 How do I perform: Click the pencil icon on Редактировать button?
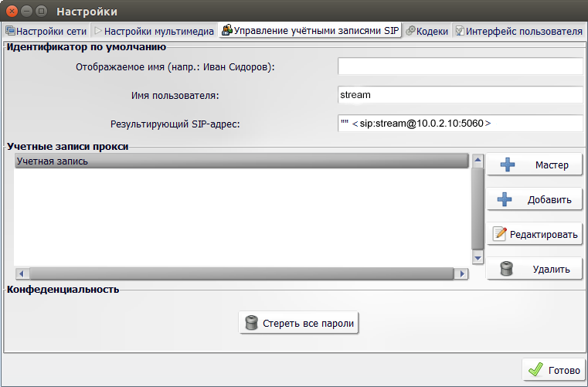tap(500, 235)
